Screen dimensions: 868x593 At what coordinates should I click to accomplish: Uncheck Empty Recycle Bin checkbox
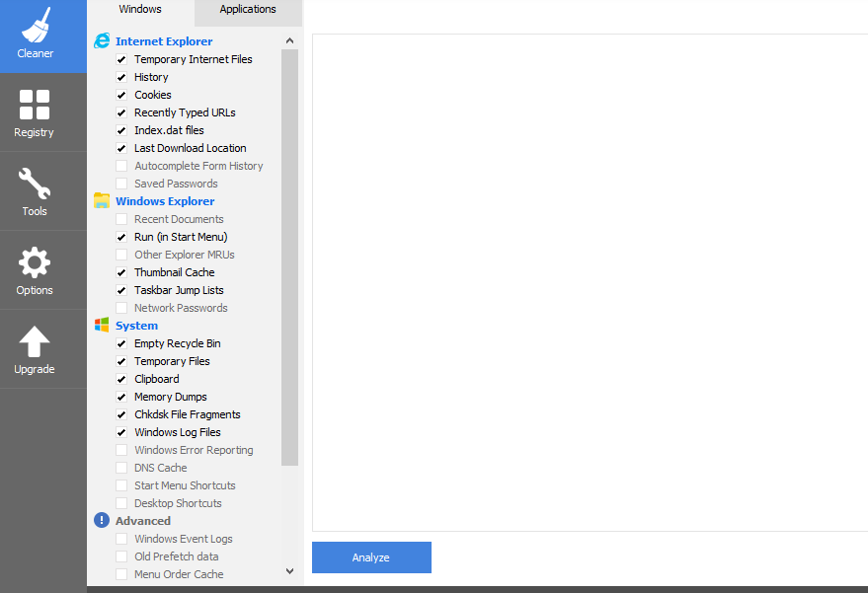[121, 343]
